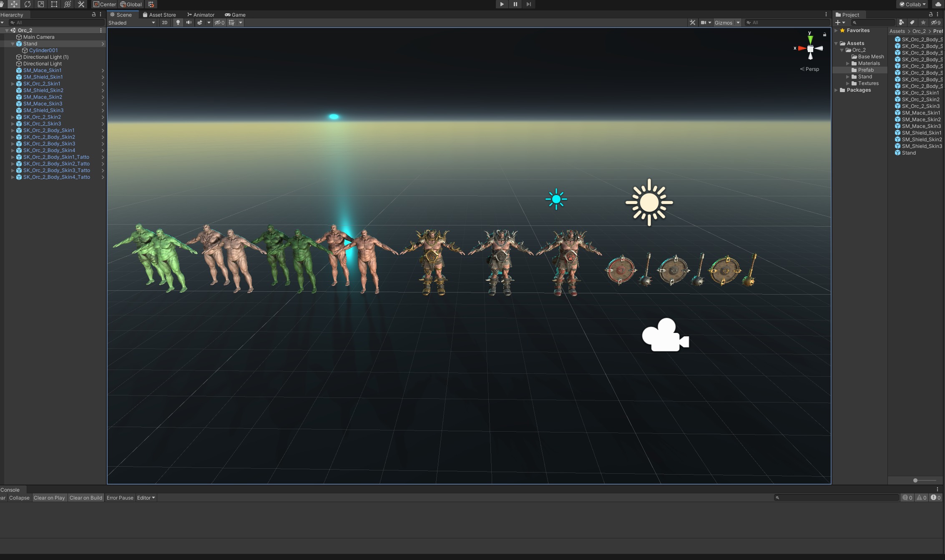Toggle 2D scene view mode
The image size is (945, 560).
(165, 22)
